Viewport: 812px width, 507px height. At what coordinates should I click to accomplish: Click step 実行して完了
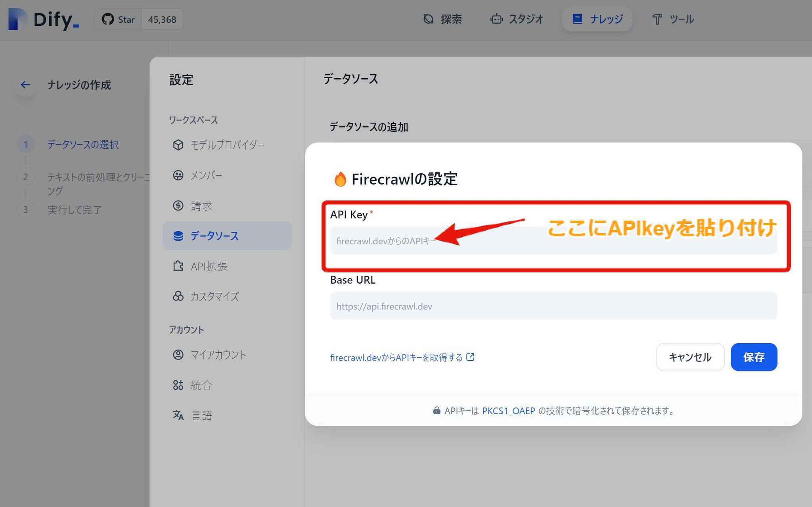point(75,209)
